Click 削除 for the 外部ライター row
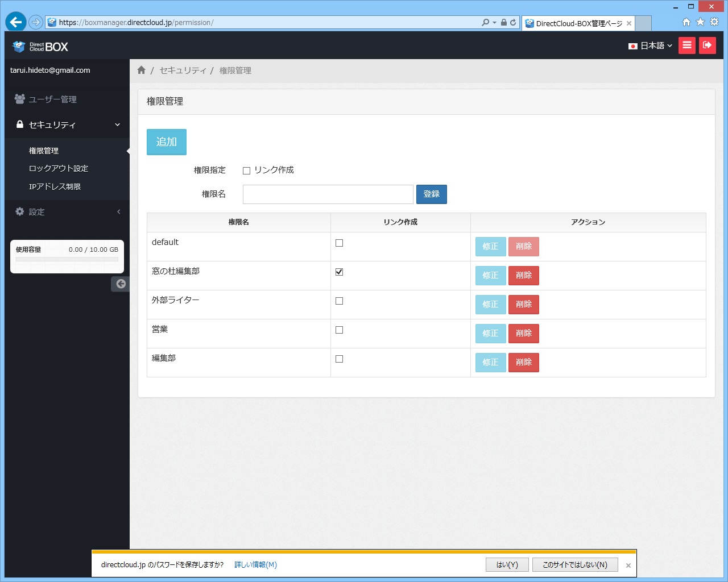The width and height of the screenshot is (728, 582). coord(524,305)
